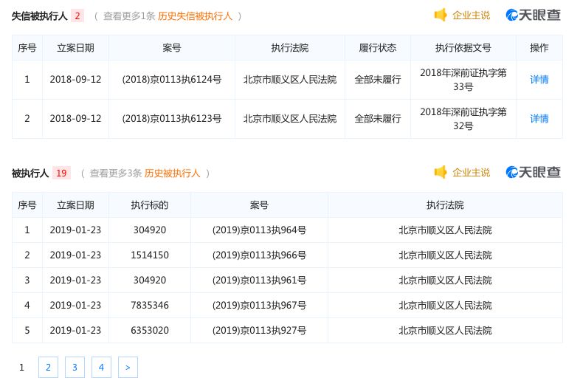Click the 履行状态 column header

pos(378,48)
